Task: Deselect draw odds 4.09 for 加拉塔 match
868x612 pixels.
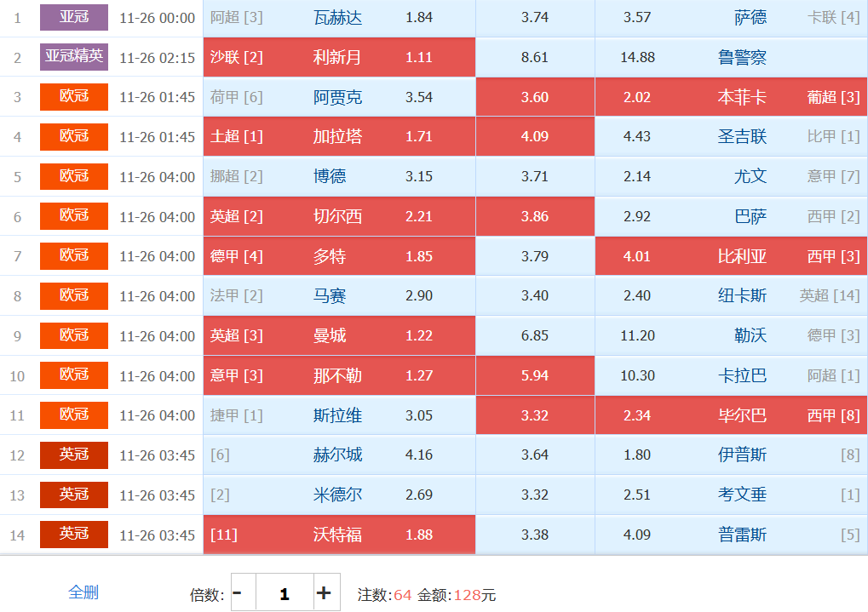Action: pos(534,136)
